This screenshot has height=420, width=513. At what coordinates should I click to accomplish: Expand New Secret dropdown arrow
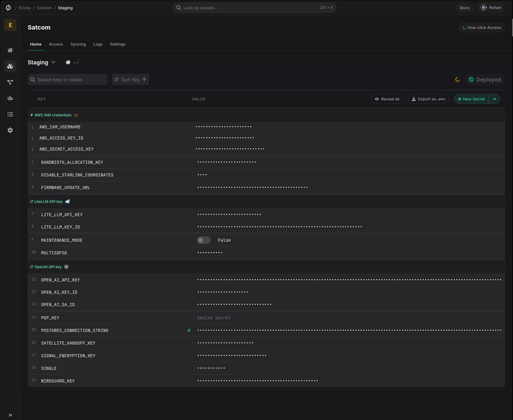click(494, 99)
